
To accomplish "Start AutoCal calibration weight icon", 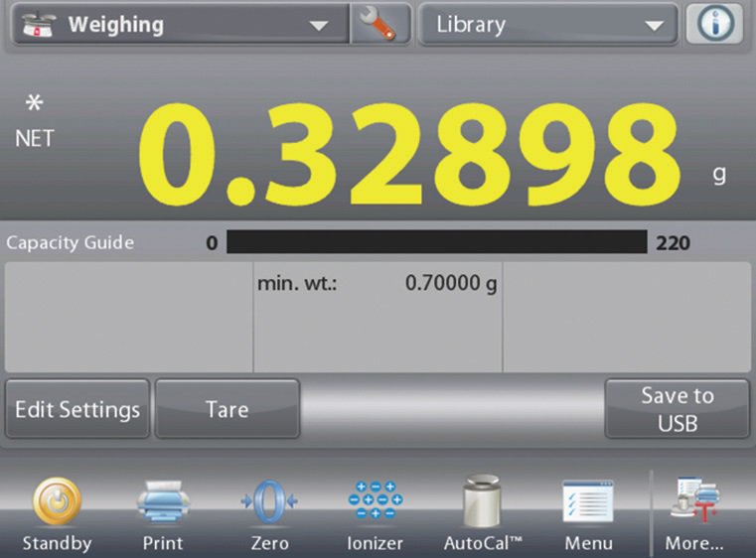I will click(482, 500).
